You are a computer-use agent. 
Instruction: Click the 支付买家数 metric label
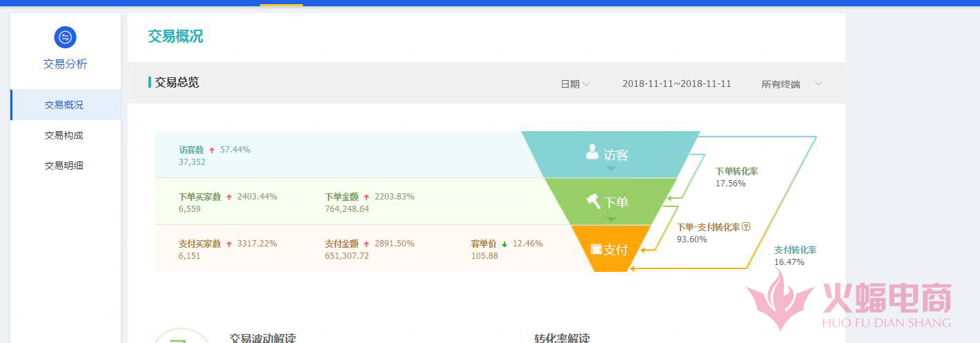(x=199, y=244)
